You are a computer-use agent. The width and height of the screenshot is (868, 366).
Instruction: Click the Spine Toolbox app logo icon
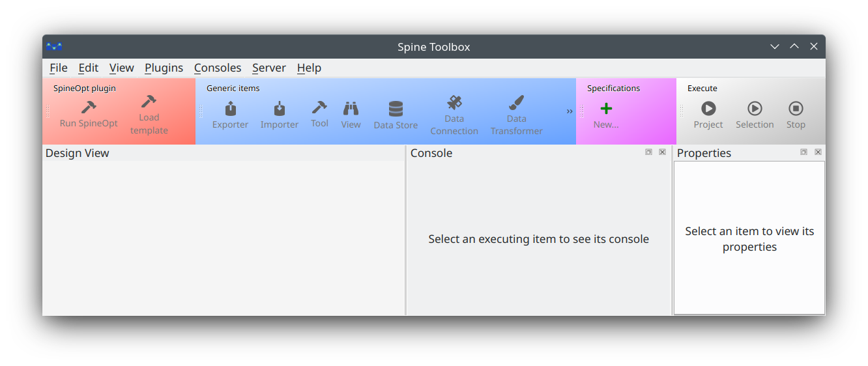tap(54, 47)
